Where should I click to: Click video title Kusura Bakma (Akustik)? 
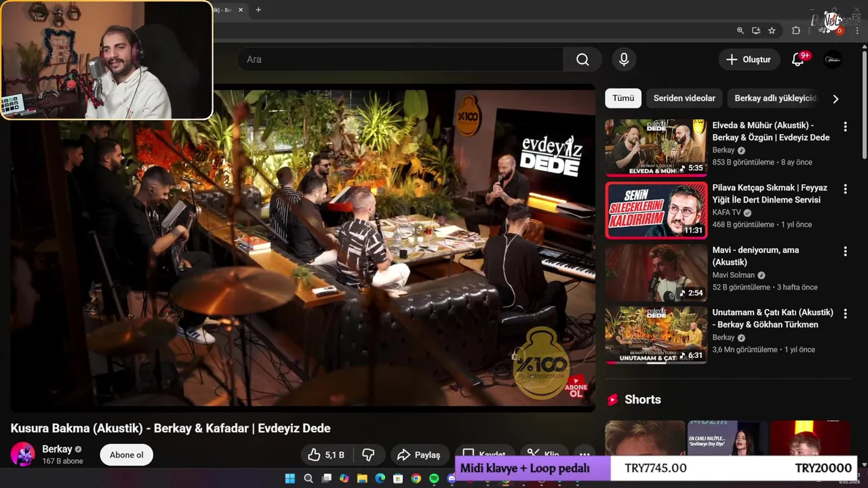pos(170,428)
